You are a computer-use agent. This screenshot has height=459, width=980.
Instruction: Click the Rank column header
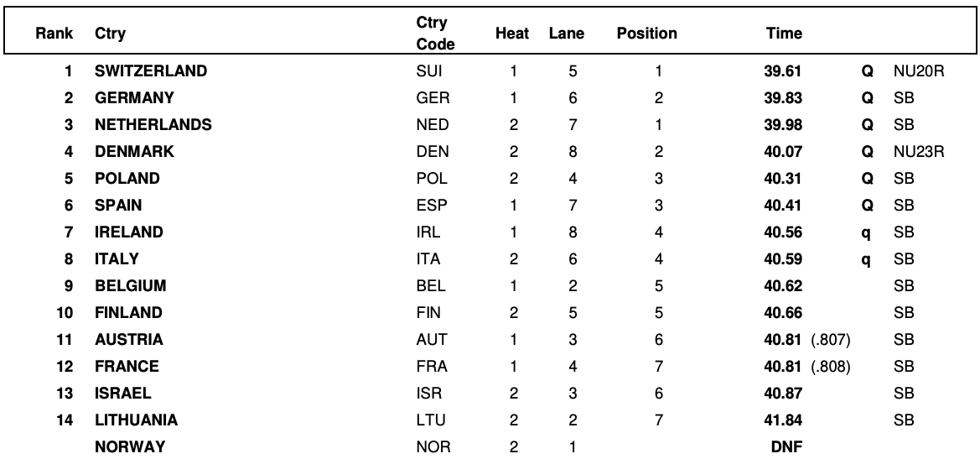[x=53, y=34]
